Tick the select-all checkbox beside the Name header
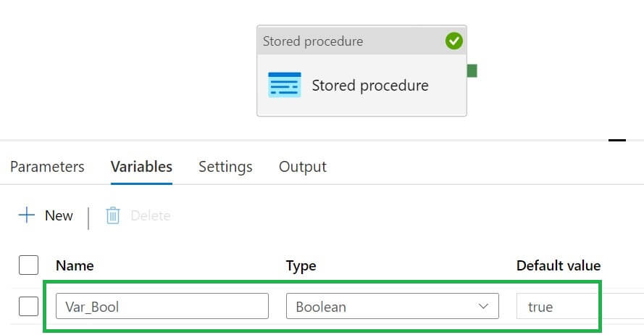This screenshot has width=644, height=335. (x=28, y=265)
